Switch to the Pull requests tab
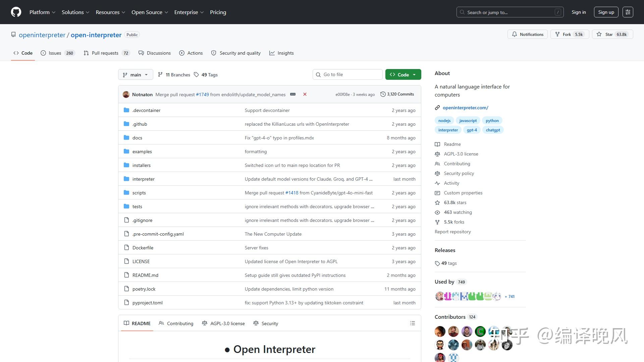 [x=106, y=53]
